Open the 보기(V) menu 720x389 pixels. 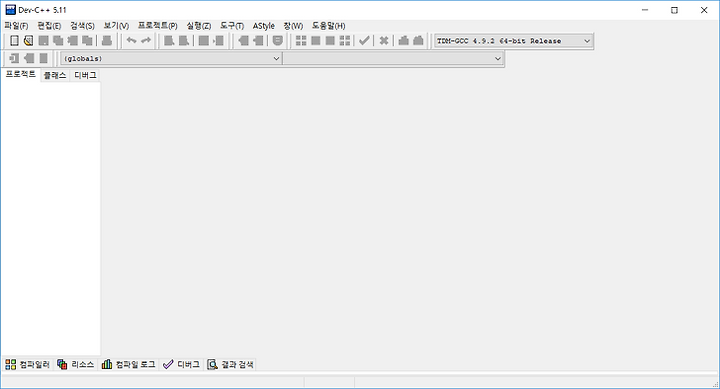116,26
